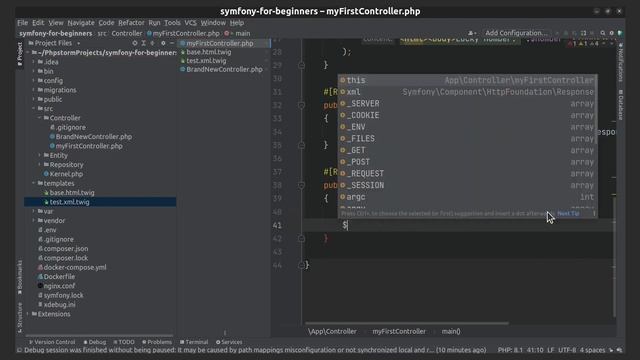
Task: Open Version Control tool window
Action: click(x=52, y=342)
